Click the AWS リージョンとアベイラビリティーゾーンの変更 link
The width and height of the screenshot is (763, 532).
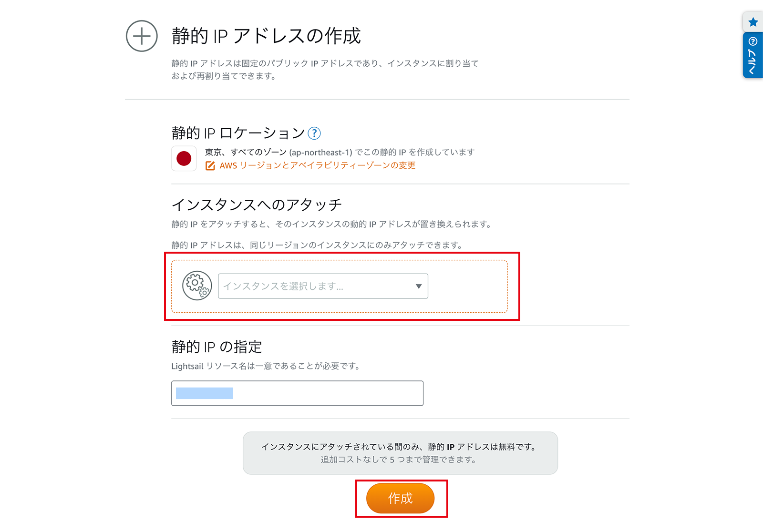[317, 165]
